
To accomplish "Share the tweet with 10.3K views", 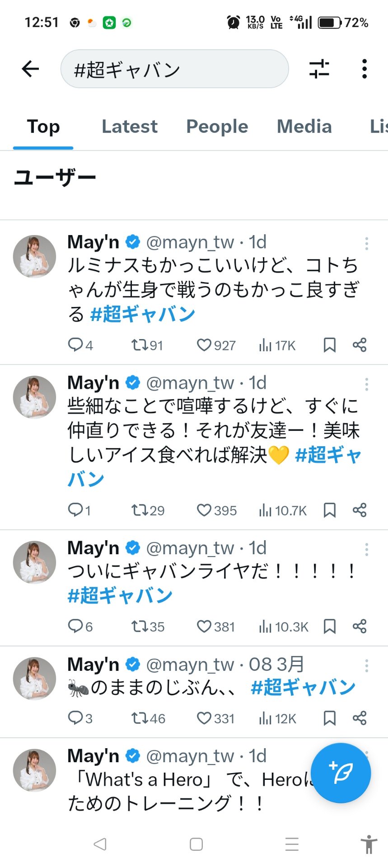I will pos(360,626).
